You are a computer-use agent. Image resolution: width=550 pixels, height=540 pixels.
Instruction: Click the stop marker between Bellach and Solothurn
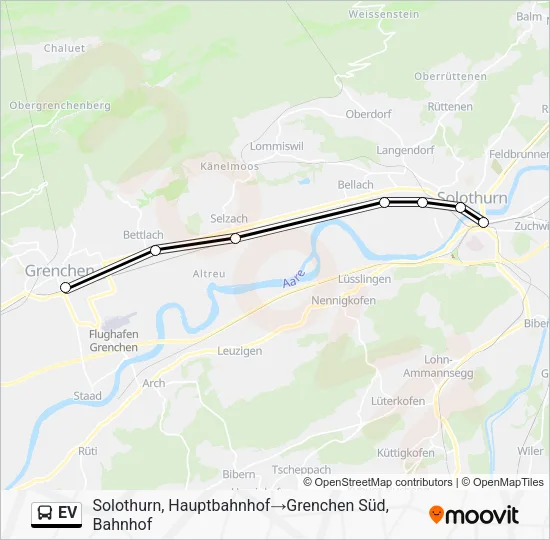click(x=422, y=202)
